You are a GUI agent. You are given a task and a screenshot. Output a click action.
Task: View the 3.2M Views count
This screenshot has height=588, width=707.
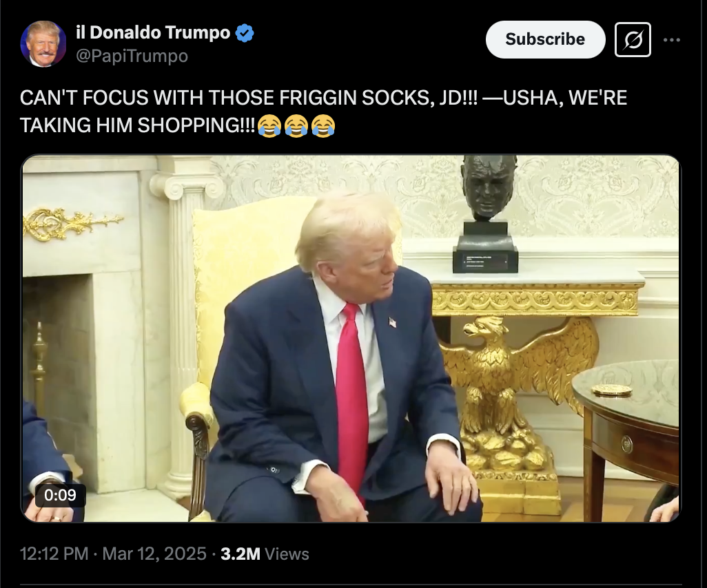coord(265,554)
